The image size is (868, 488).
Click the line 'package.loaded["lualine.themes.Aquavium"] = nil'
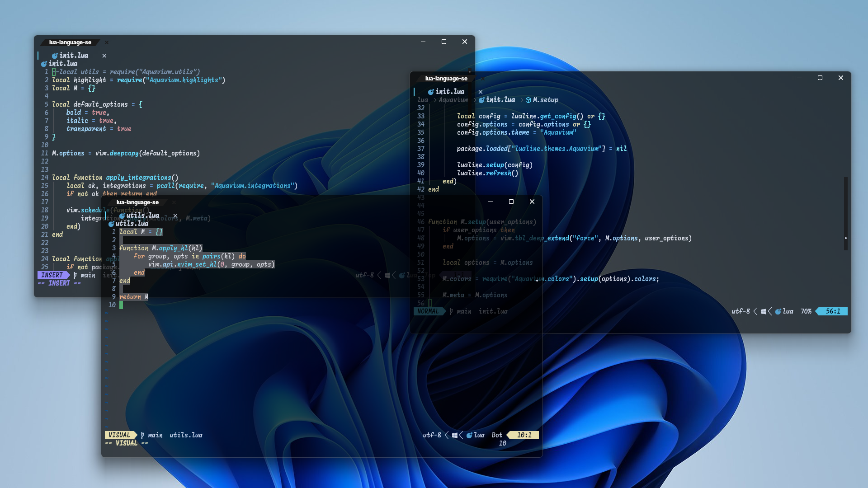coord(542,149)
